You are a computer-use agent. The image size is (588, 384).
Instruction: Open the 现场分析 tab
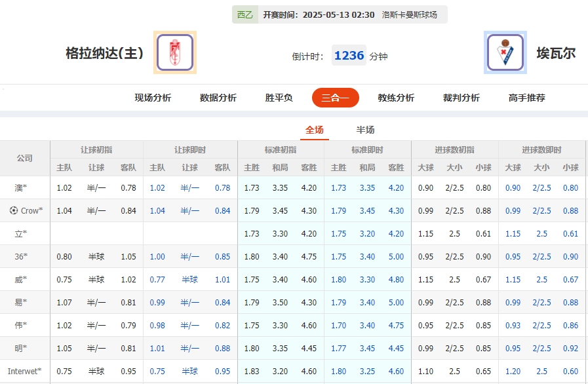(x=152, y=96)
